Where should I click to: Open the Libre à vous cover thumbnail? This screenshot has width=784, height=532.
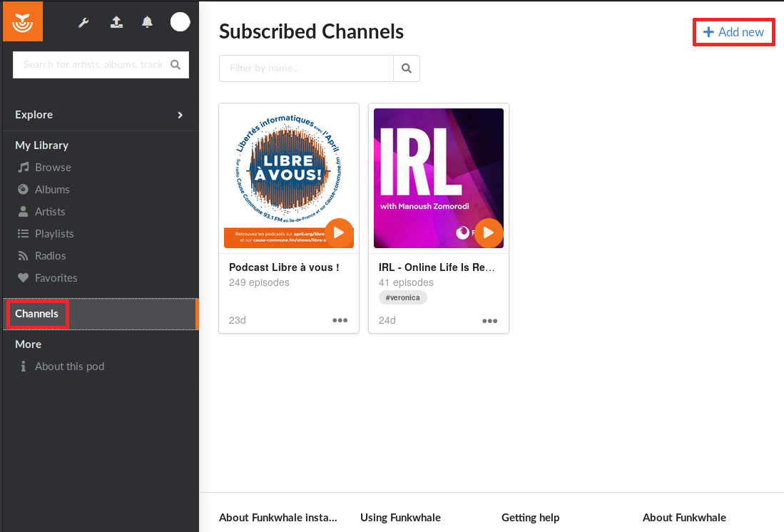pyautogui.click(x=289, y=178)
